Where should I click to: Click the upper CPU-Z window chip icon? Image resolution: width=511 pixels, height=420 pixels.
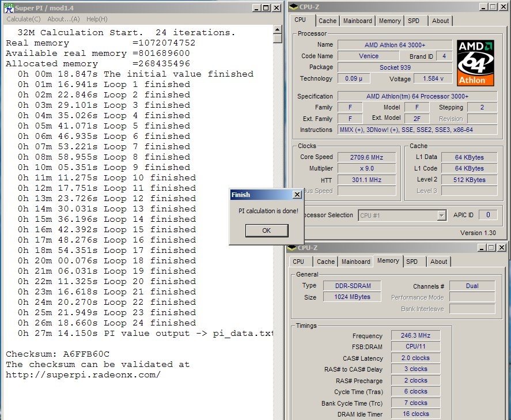(x=293, y=7)
